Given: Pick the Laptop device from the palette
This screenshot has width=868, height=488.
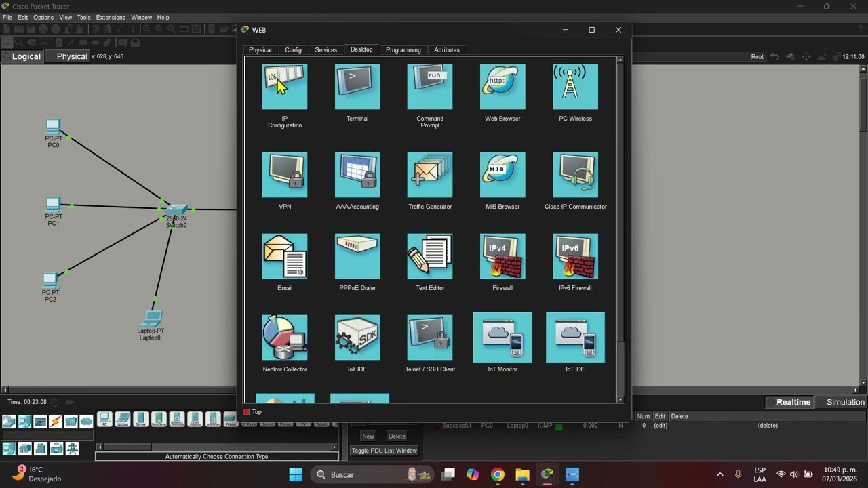Looking at the screenshot, I should pyautogui.click(x=123, y=420).
